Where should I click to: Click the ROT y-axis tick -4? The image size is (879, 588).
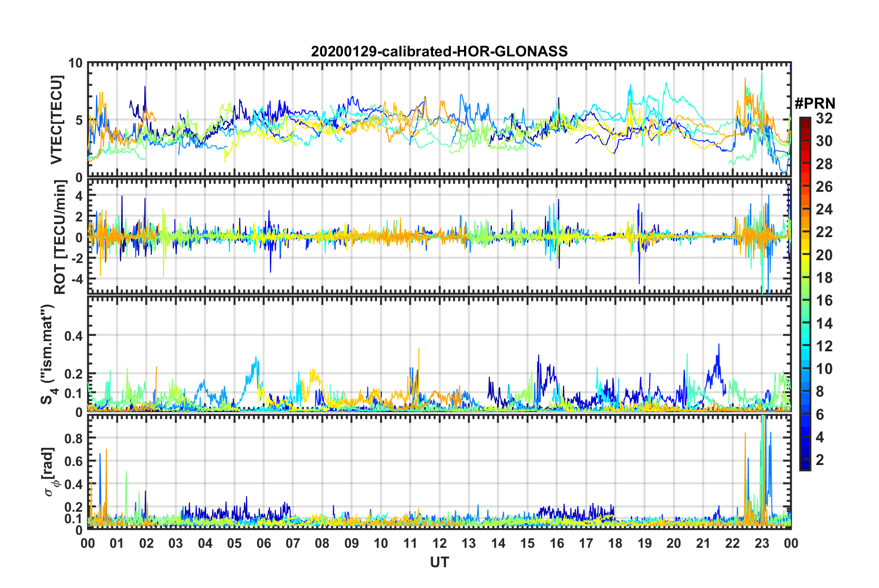(77, 279)
